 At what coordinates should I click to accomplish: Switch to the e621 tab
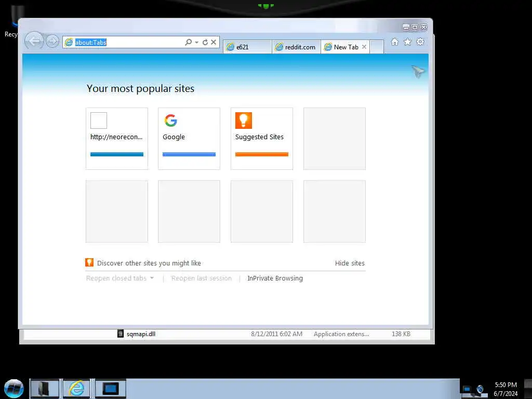point(247,47)
